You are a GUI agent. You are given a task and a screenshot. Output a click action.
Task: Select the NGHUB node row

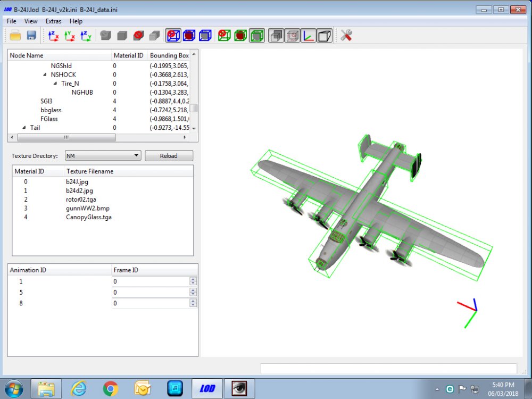click(x=98, y=92)
